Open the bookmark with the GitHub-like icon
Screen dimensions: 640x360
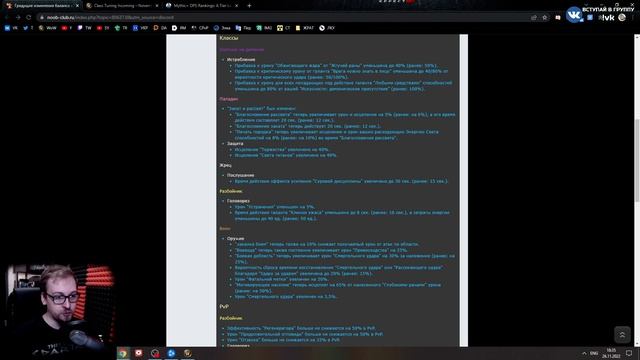point(327,28)
